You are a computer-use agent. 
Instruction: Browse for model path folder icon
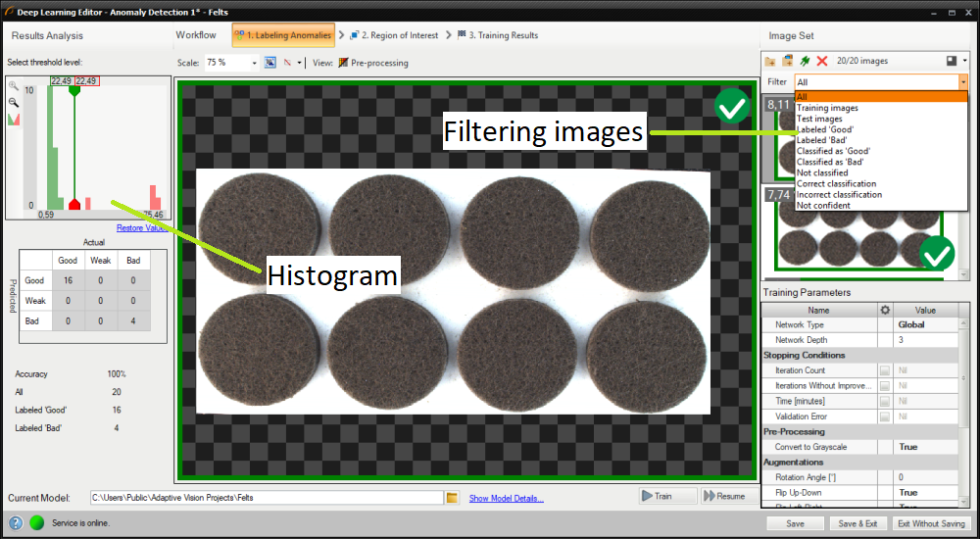452,498
